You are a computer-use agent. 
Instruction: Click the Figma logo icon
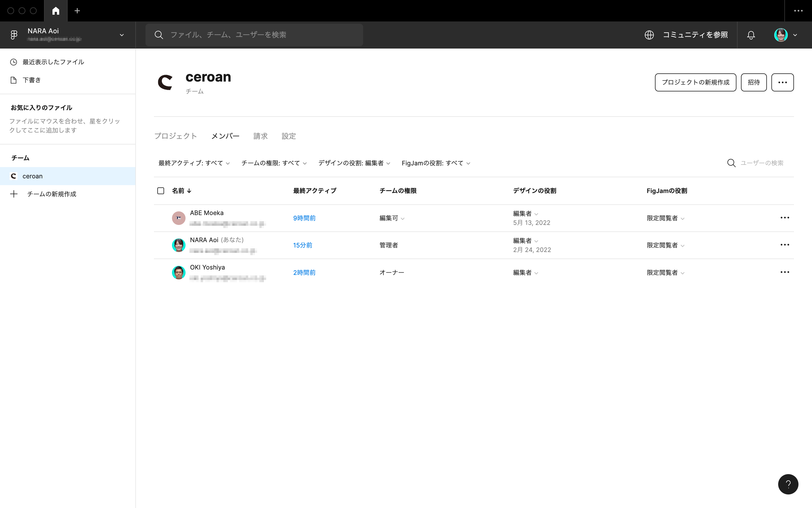(x=14, y=35)
